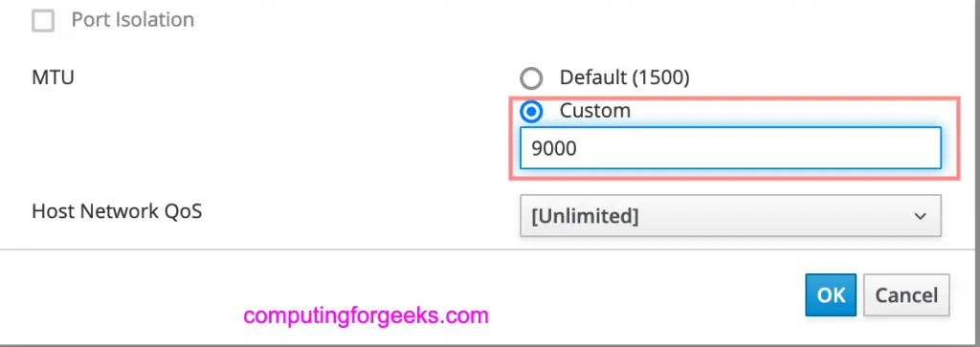Click the empty square beside Port Isolation

click(x=43, y=21)
